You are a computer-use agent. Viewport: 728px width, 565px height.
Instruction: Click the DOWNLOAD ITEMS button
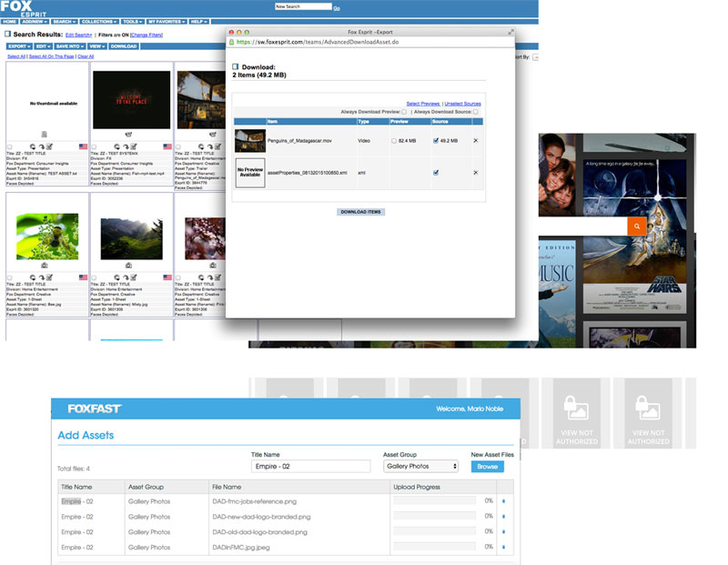360,212
